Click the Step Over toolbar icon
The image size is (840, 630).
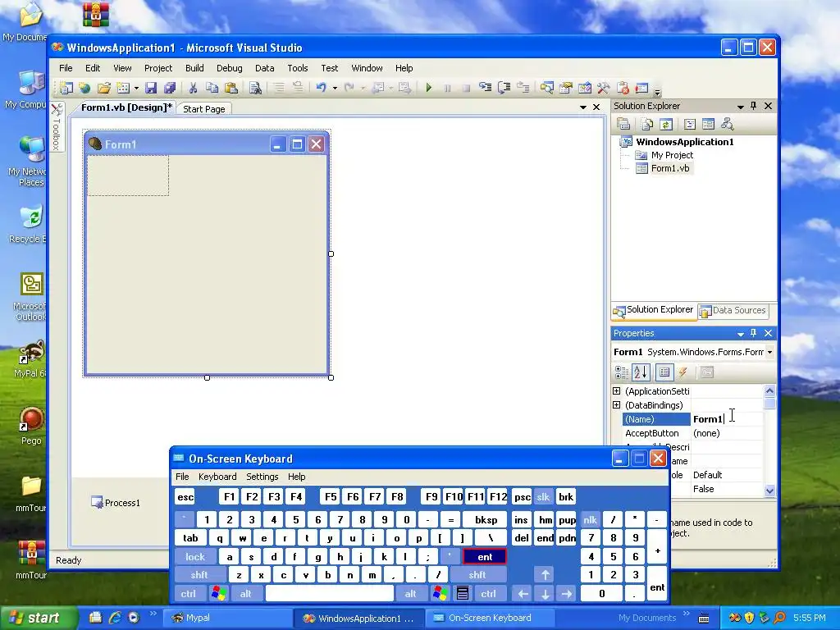coord(504,87)
